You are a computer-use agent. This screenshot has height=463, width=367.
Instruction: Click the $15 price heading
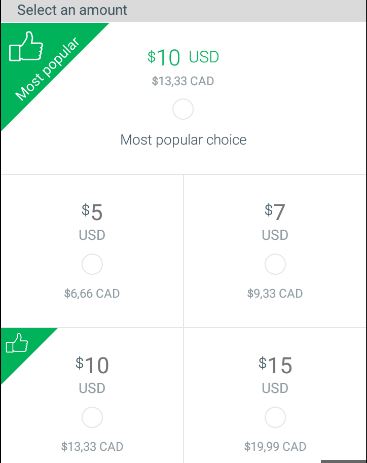[275, 365]
